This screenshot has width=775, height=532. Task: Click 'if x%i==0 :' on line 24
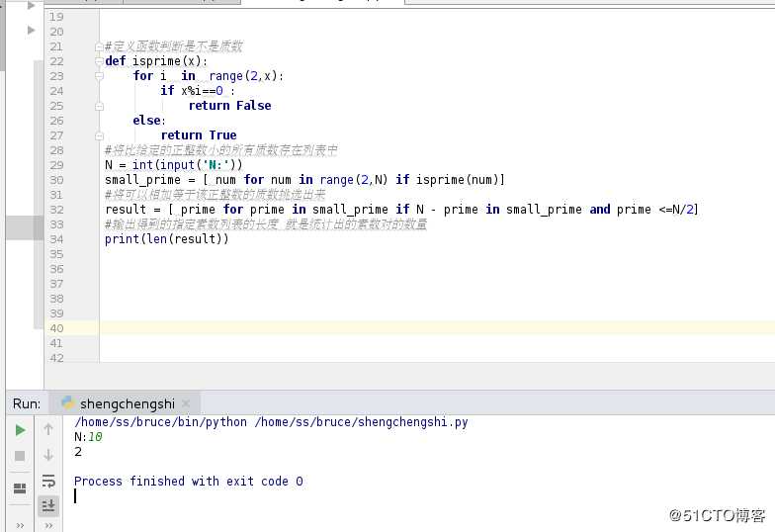198,91
